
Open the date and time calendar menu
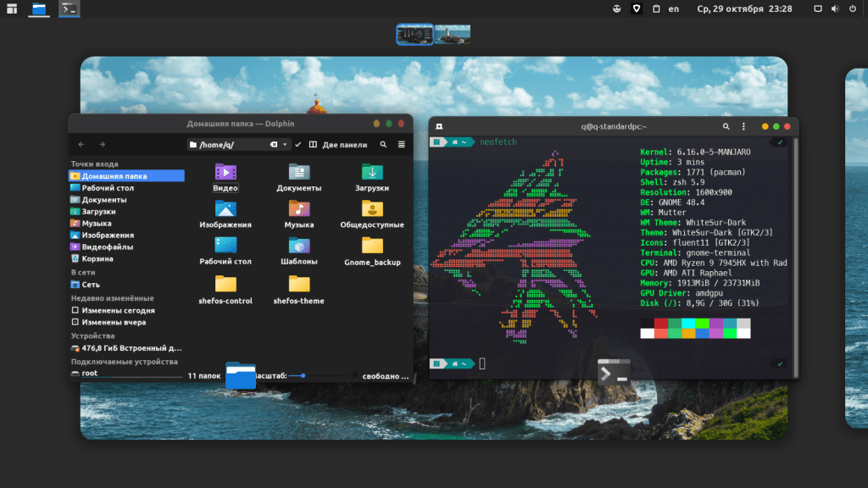[x=744, y=8]
